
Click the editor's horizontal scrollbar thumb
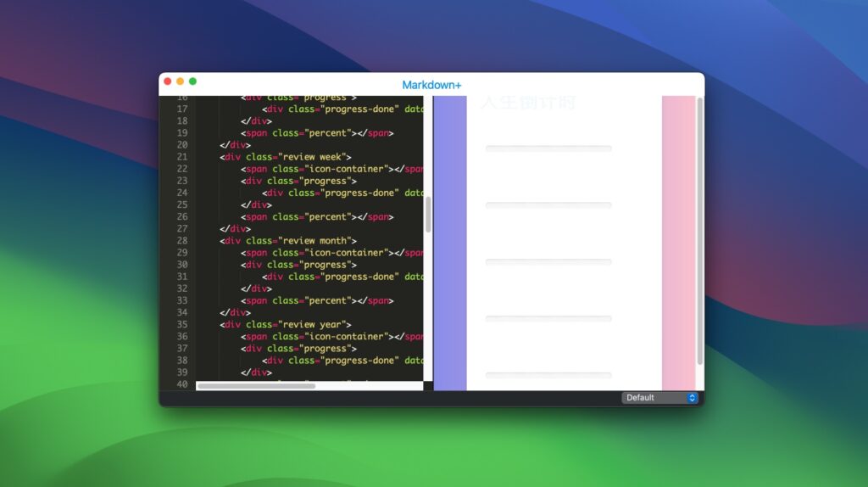pyautogui.click(x=256, y=386)
